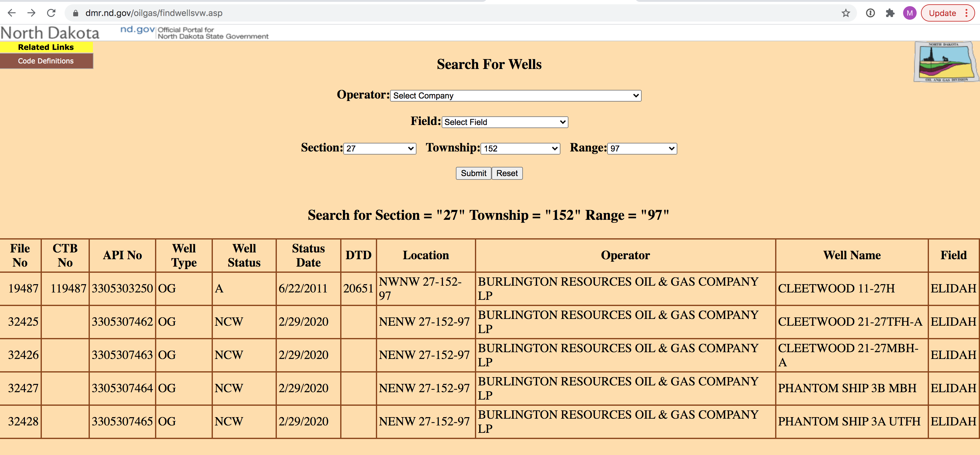This screenshot has width=980, height=455.
Task: Click the Update browser button
Action: point(948,13)
